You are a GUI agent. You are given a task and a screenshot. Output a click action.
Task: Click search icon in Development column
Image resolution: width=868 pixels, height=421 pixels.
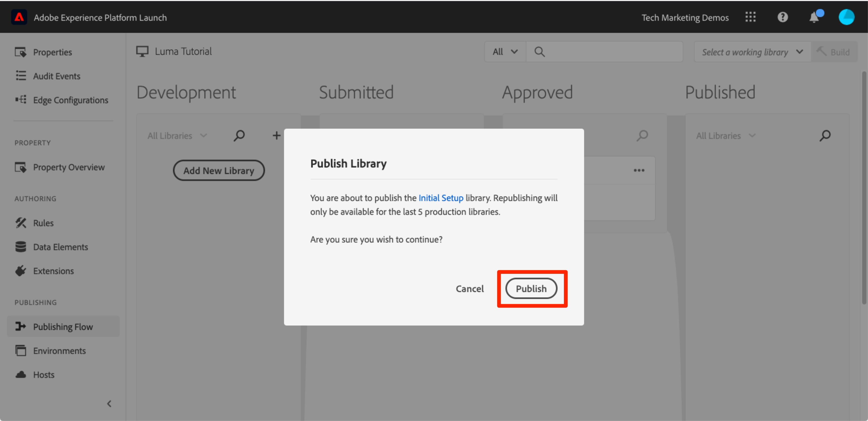(x=239, y=135)
